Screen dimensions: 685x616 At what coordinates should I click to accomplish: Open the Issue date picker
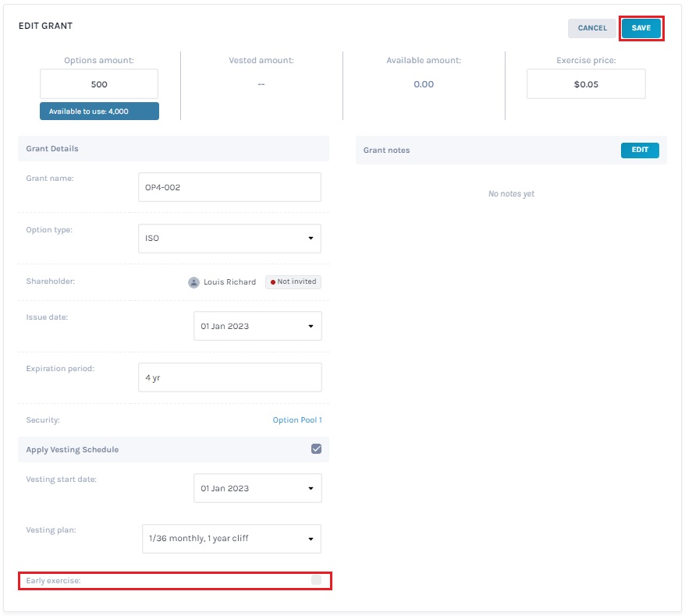[x=257, y=326]
